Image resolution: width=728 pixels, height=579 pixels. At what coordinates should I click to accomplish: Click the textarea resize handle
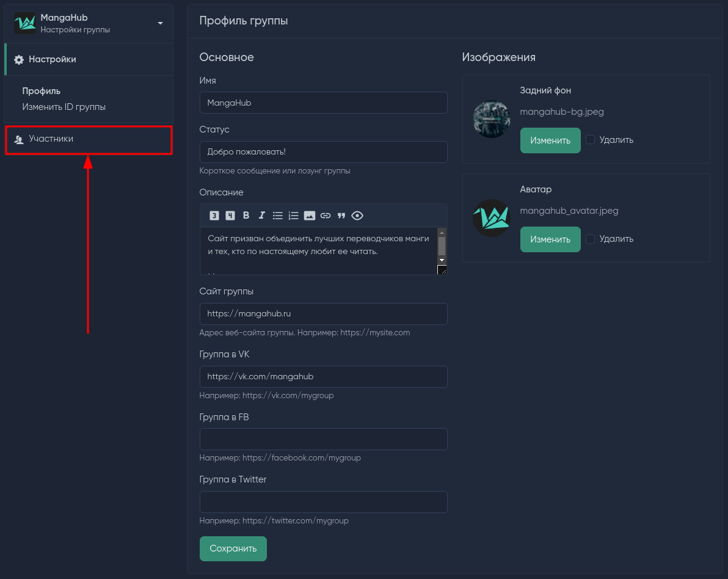(442, 270)
